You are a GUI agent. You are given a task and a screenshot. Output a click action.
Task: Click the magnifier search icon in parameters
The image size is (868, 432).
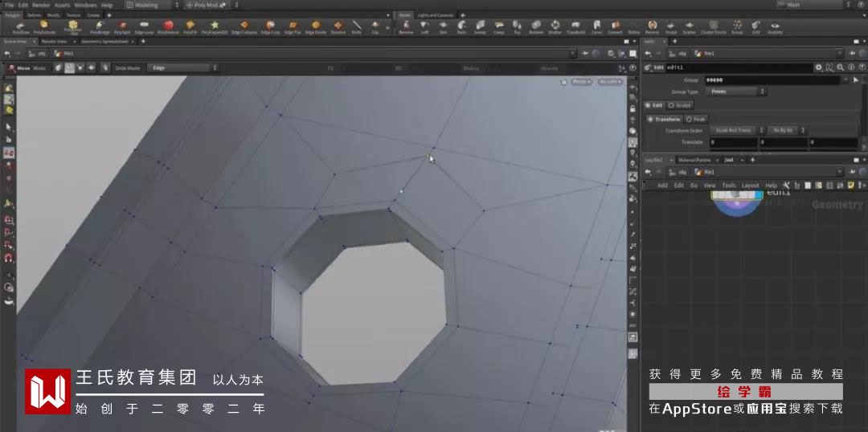pos(841,67)
